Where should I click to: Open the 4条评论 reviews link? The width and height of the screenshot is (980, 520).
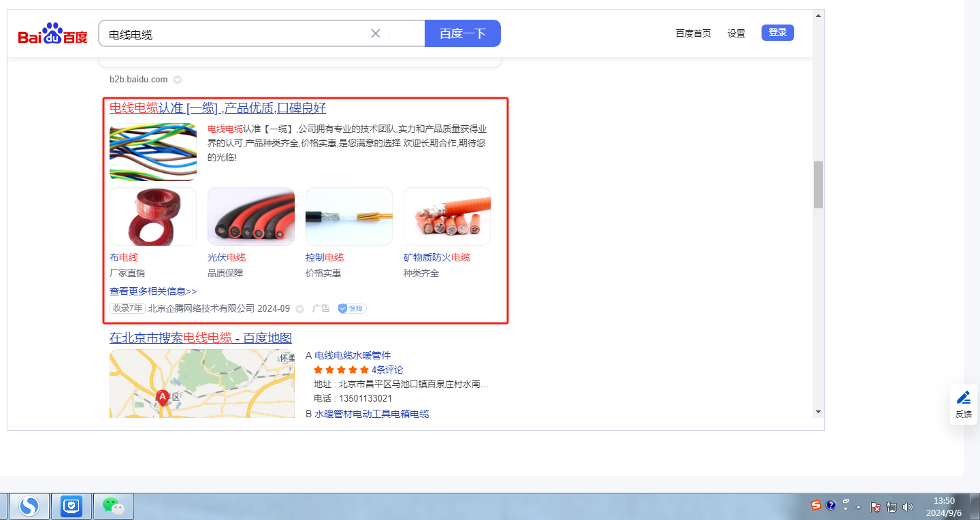point(387,370)
